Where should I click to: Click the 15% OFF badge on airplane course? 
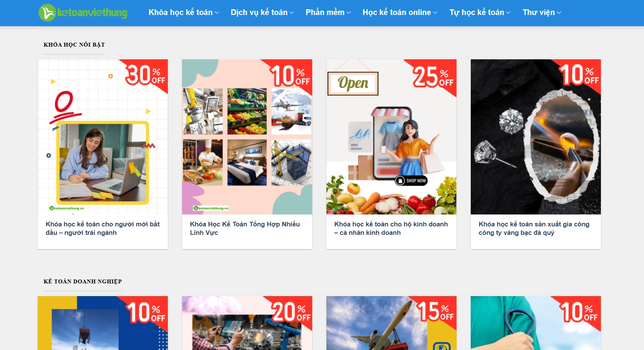coord(435,311)
